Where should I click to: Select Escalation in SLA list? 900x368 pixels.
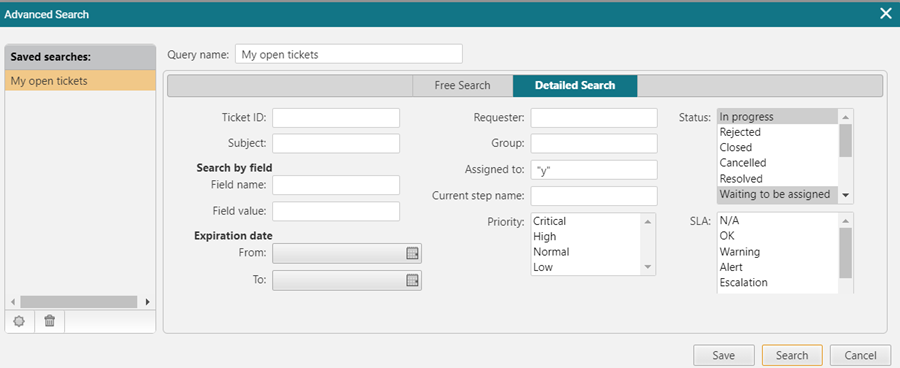click(x=778, y=282)
